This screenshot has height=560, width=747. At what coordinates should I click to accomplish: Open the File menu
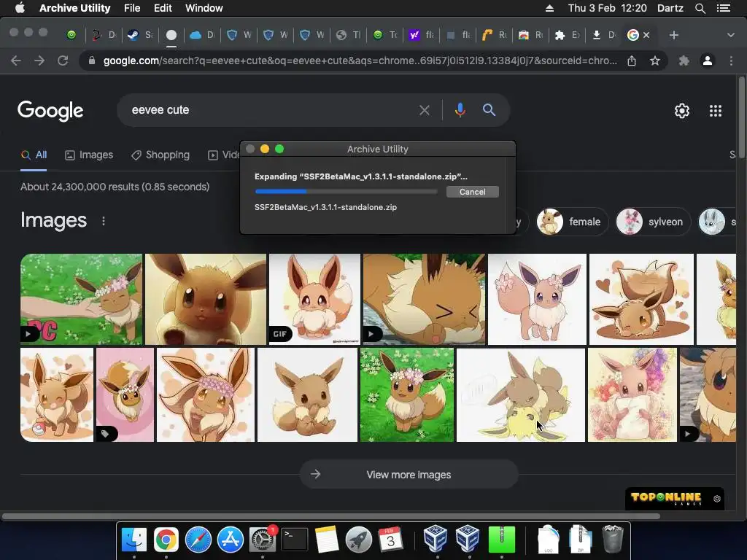pyautogui.click(x=132, y=8)
